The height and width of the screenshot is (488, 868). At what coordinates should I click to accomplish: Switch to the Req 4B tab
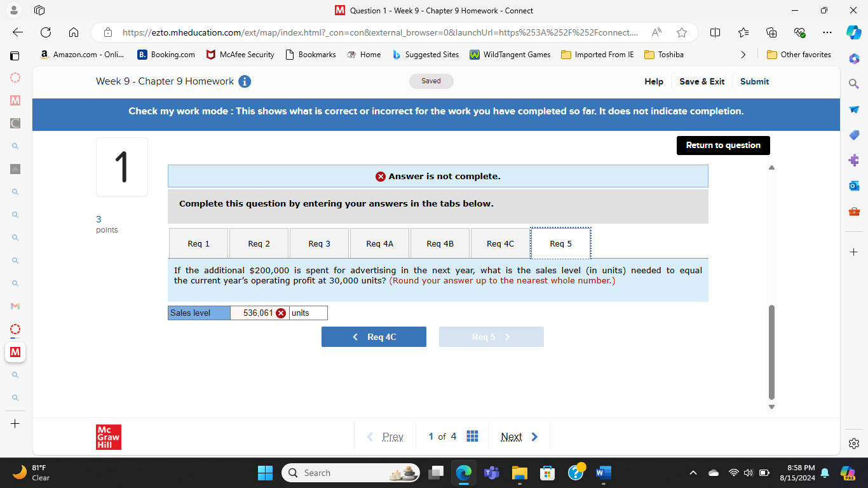[x=440, y=243]
